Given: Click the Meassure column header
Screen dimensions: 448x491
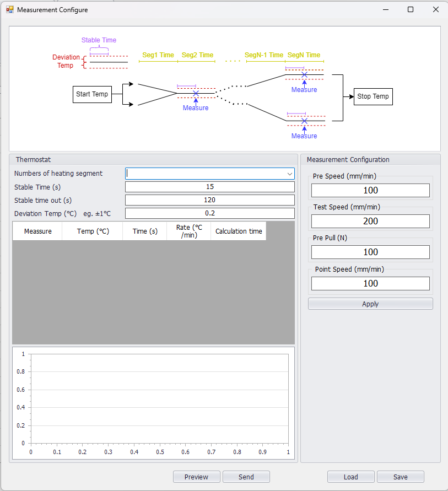Looking at the screenshot, I should [37, 231].
